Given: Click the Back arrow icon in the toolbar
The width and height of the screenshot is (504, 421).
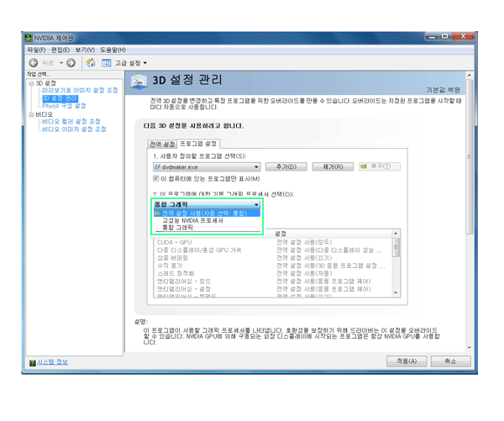Looking at the screenshot, I should click(34, 63).
